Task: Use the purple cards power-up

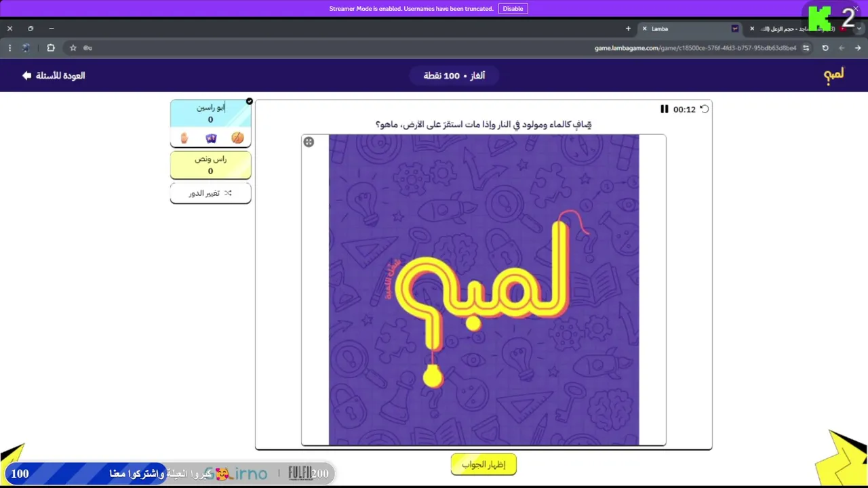Action: 211,138
